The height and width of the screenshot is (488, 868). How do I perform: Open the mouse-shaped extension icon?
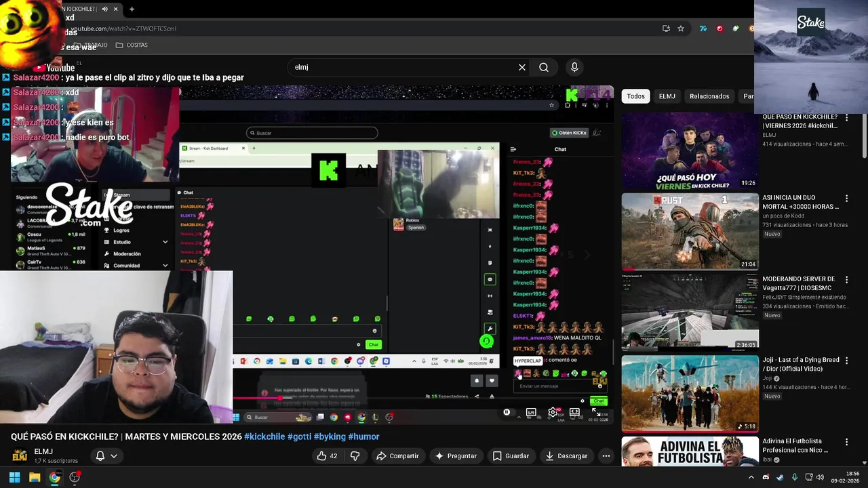pyautogui.click(x=736, y=28)
